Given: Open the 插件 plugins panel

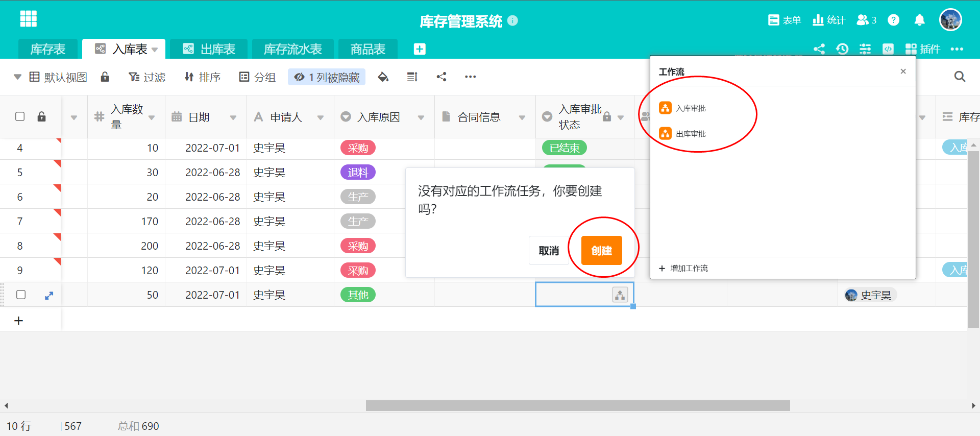Looking at the screenshot, I should click(922, 49).
